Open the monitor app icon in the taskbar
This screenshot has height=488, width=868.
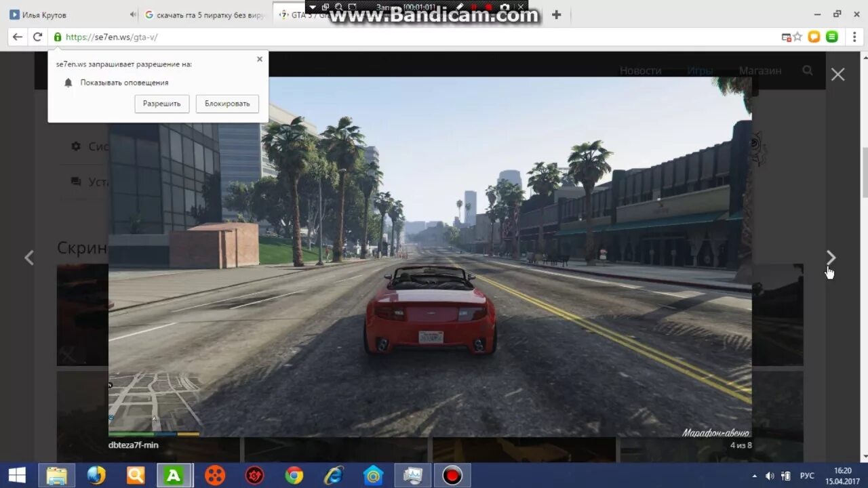412,475
